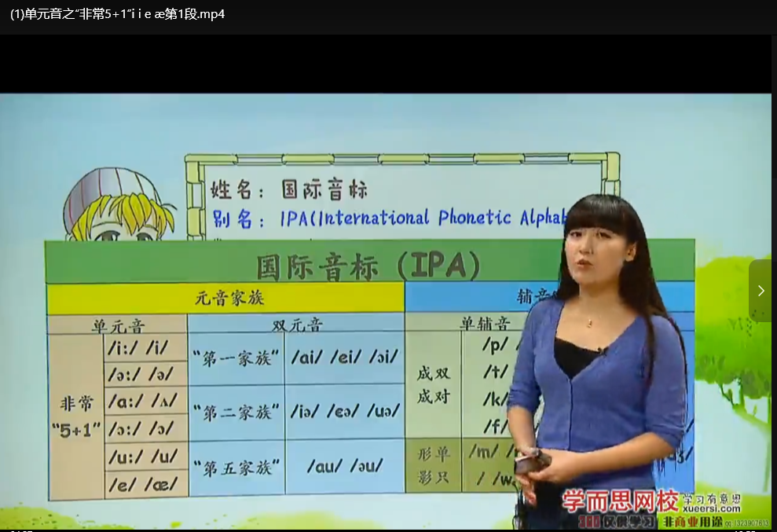Click the '/ə:/ /ə/' phonetic cell
Viewport: 777px width, 532px height.
click(145, 375)
